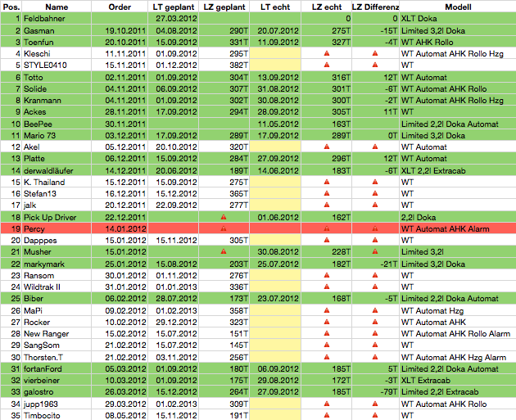Image resolution: width=516 pixels, height=420 pixels.
Task: Click the LT geplant date 27.03.2012 for Feldbahner
Action: [x=173, y=18]
